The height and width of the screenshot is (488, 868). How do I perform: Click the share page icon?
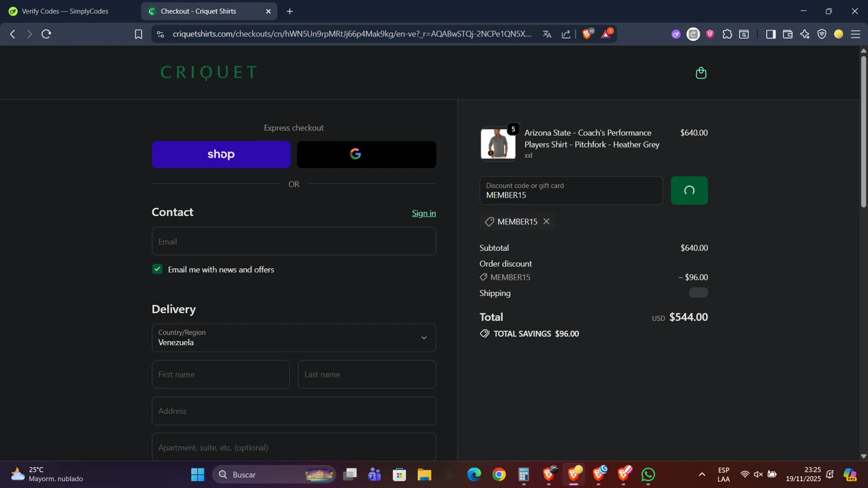pyautogui.click(x=566, y=34)
